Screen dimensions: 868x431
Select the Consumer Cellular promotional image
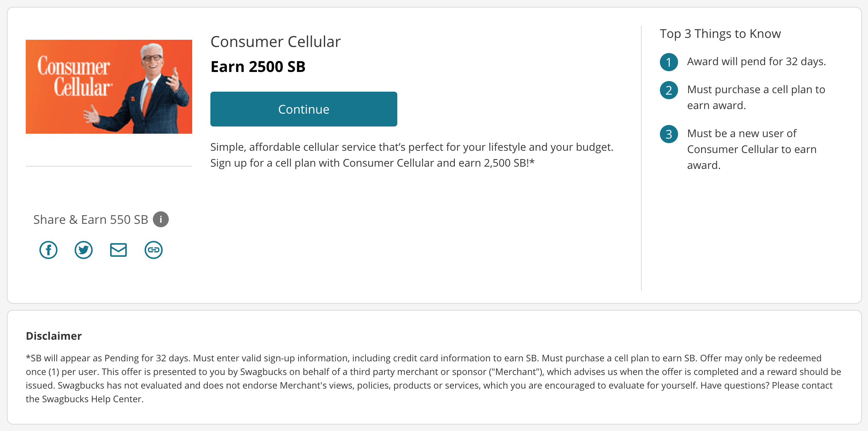pos(109,86)
